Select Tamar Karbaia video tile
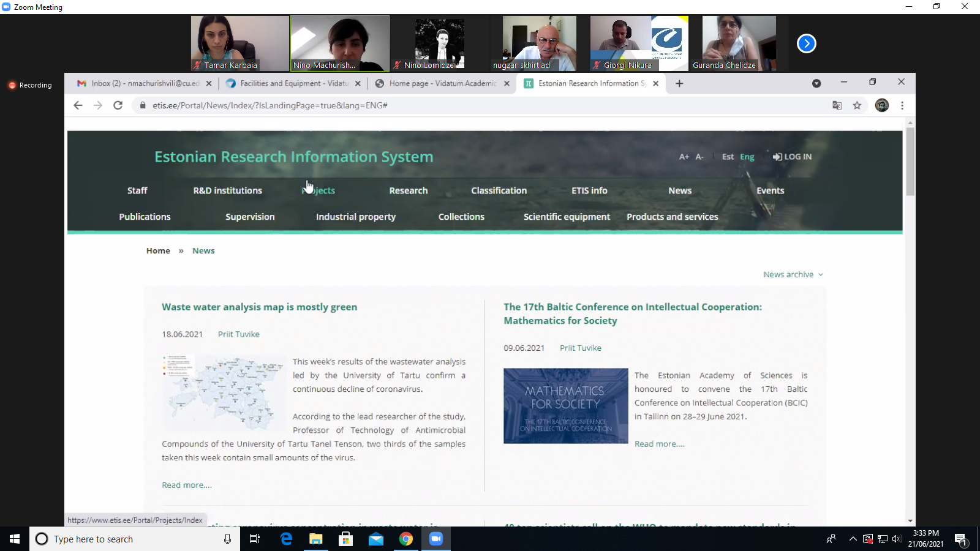The image size is (980, 551). pyautogui.click(x=239, y=43)
